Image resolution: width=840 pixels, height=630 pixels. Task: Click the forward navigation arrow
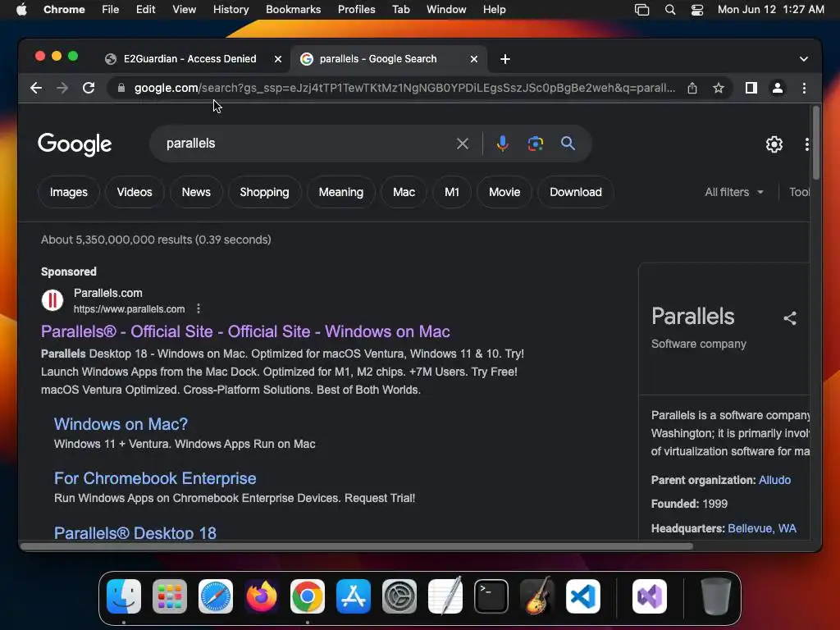(x=62, y=88)
